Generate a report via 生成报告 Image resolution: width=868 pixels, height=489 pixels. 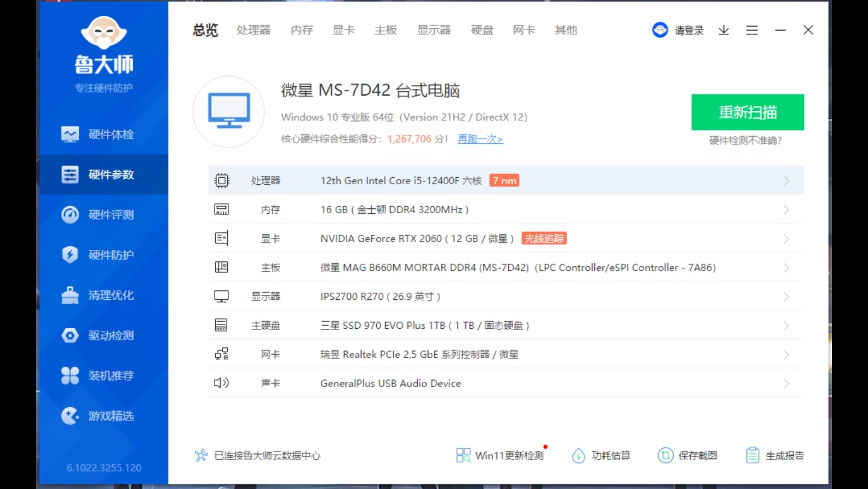[x=775, y=455]
